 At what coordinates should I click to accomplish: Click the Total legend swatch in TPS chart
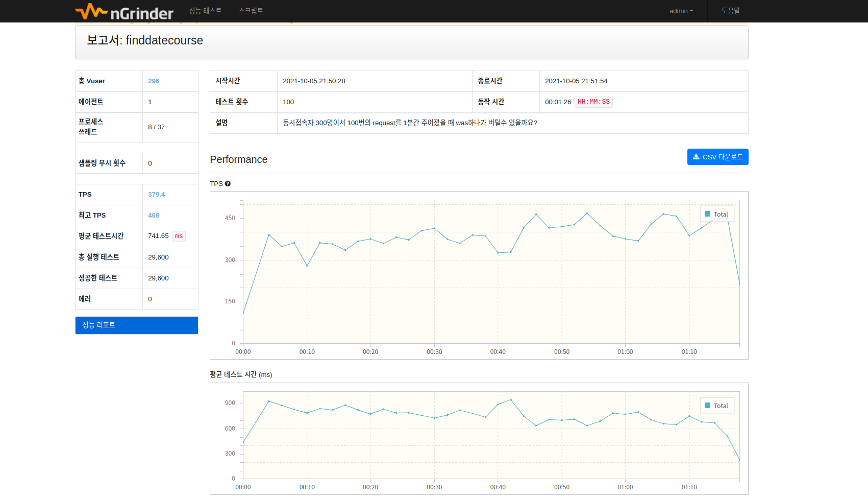(707, 214)
